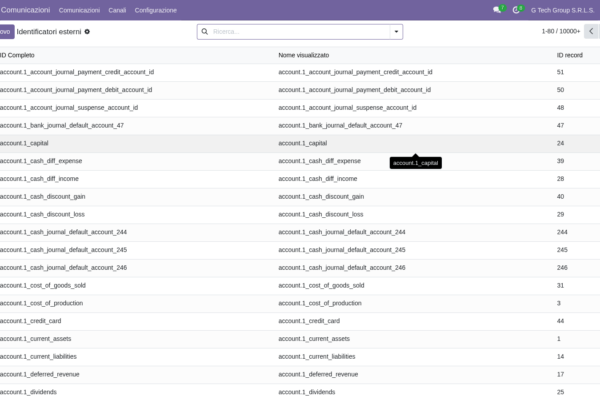Image resolution: width=600 pixels, height=400 pixels.
Task: Click Nome visualizzato cell account.1_current_assets
Action: click(x=314, y=339)
